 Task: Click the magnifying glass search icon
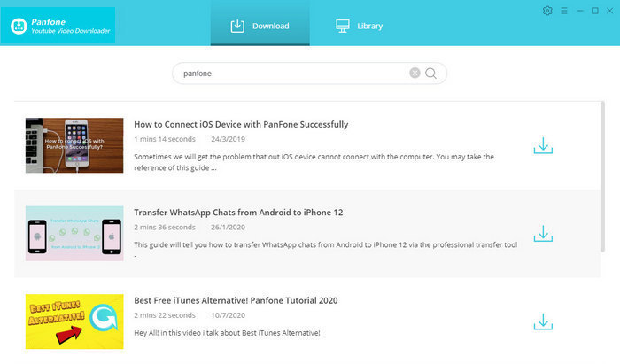point(431,74)
